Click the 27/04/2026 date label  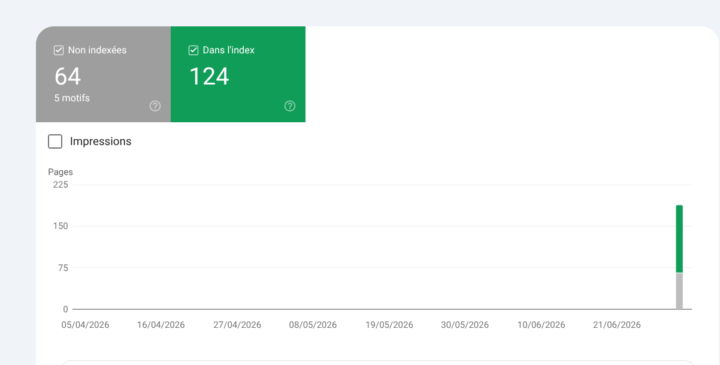(x=237, y=325)
